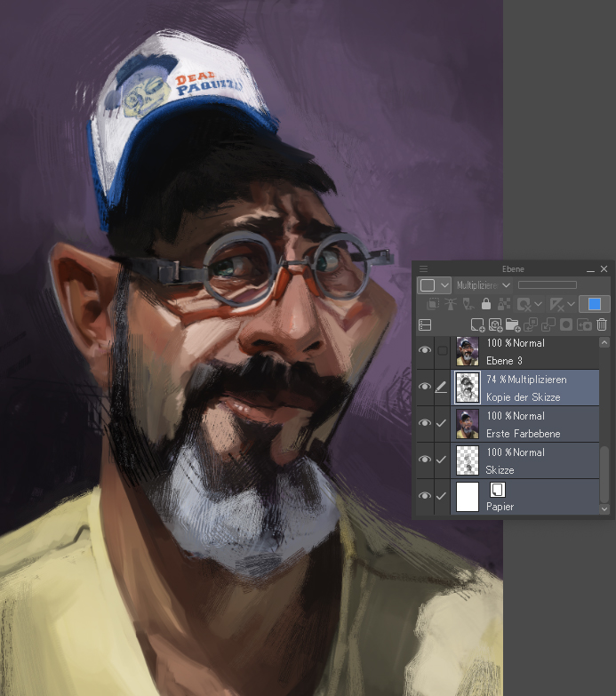Click the create layer mask icon
The image size is (616, 696).
point(565,325)
